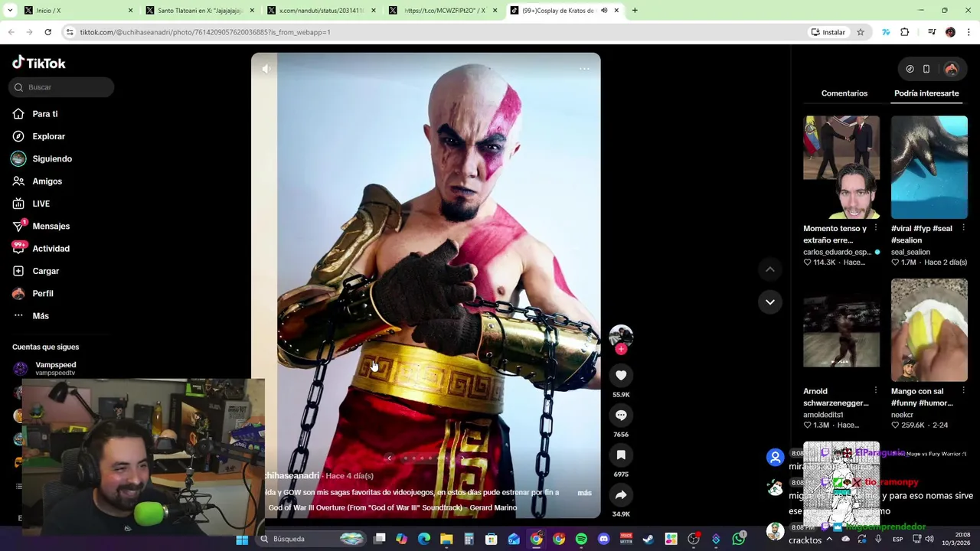Open WhatsApp from the taskbar
Screen dimensions: 980x551
pyautogui.click(x=738, y=540)
